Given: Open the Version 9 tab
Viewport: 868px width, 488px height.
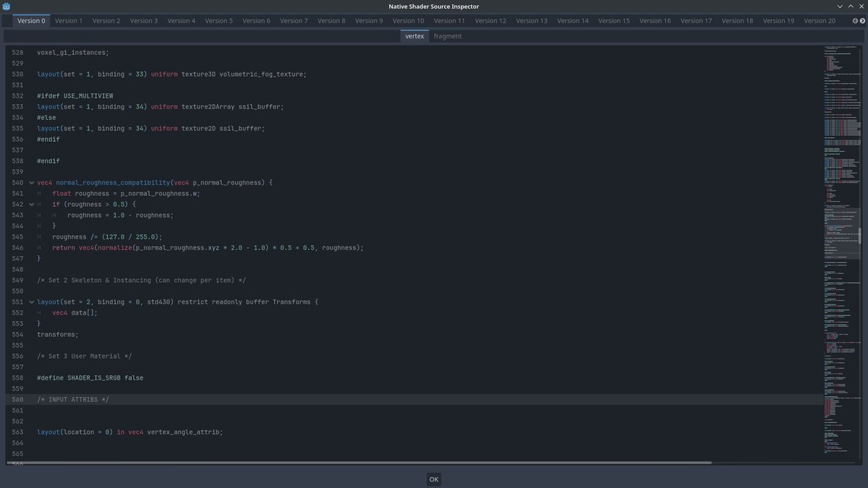Looking at the screenshot, I should pos(369,21).
